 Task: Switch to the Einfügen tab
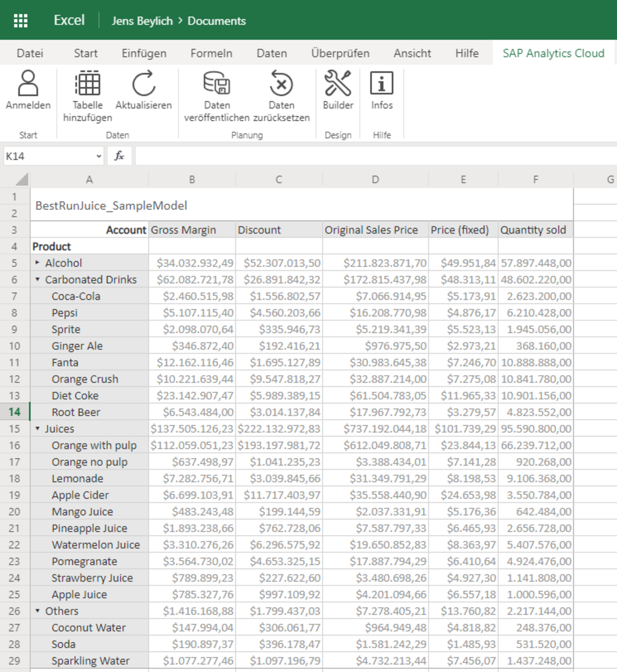tap(144, 53)
